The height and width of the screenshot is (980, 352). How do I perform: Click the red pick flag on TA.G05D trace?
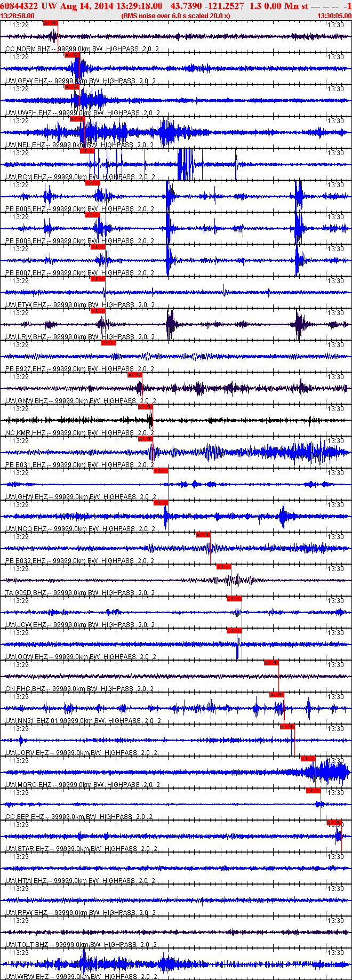pyautogui.click(x=224, y=567)
